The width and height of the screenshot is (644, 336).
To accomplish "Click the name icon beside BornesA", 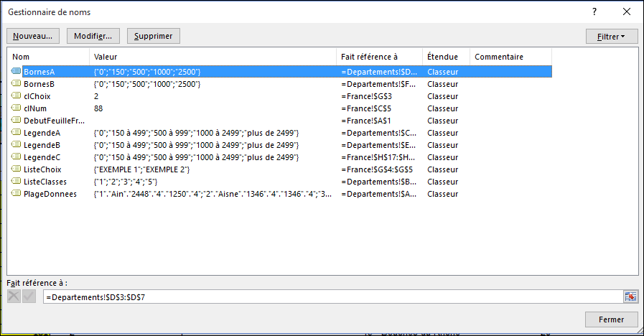I will pyautogui.click(x=16, y=71).
